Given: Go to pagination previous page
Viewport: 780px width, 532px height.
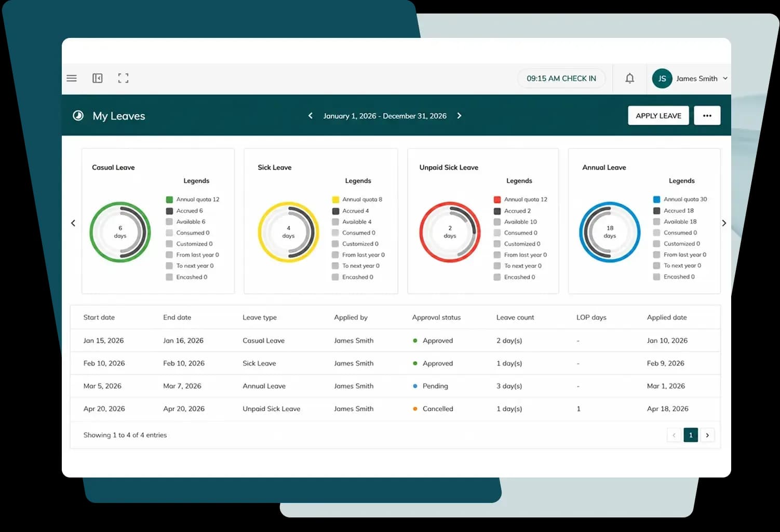Looking at the screenshot, I should 674,435.
